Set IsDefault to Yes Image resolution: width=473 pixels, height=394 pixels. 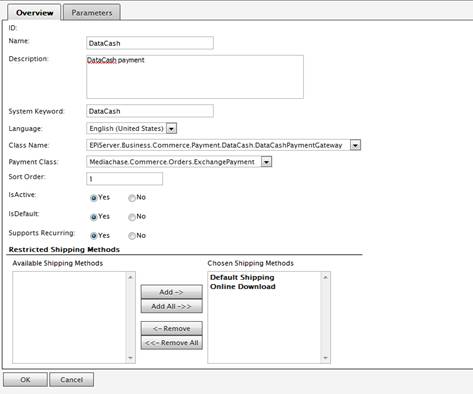point(94,217)
